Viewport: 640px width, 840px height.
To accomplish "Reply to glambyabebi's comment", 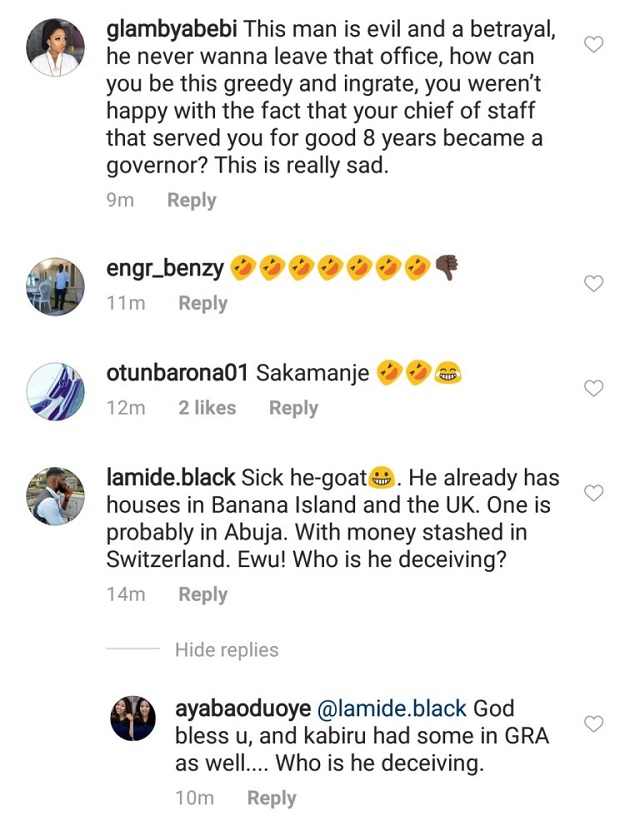I will 192,200.
